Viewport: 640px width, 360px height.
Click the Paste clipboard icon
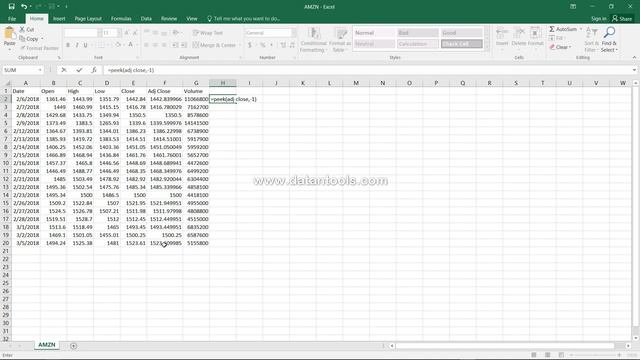(x=9, y=34)
